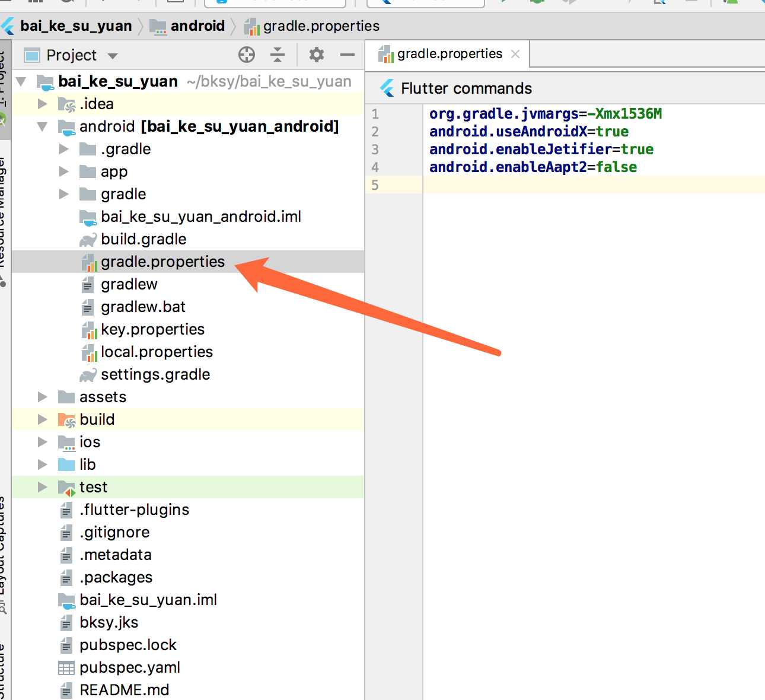Click line 1 org.gradle.jvmargs text

[x=545, y=113]
